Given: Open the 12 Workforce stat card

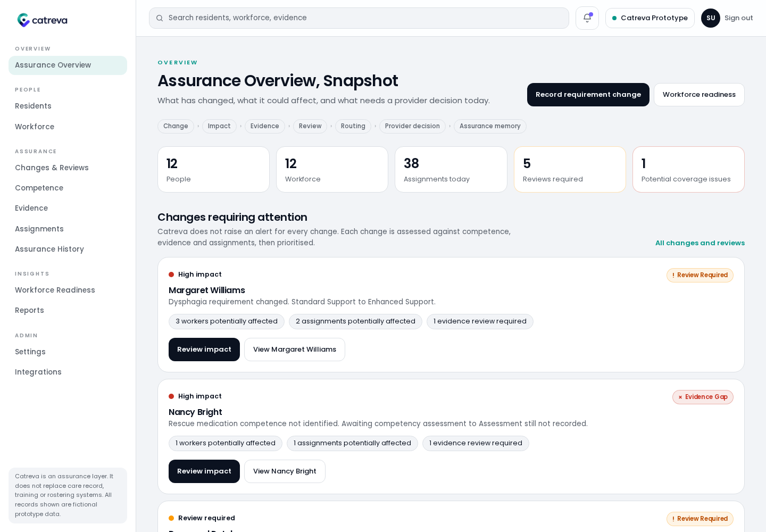Looking at the screenshot, I should tap(332, 170).
